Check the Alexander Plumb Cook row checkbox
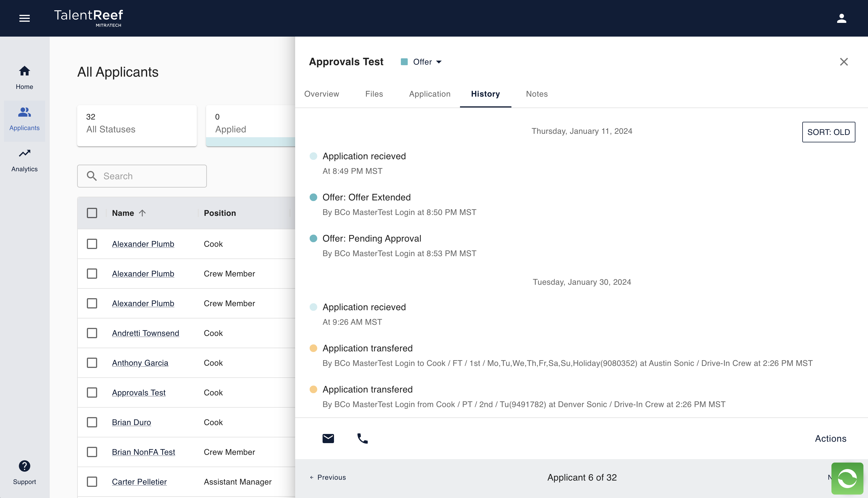Viewport: 868px width, 498px height. [92, 244]
